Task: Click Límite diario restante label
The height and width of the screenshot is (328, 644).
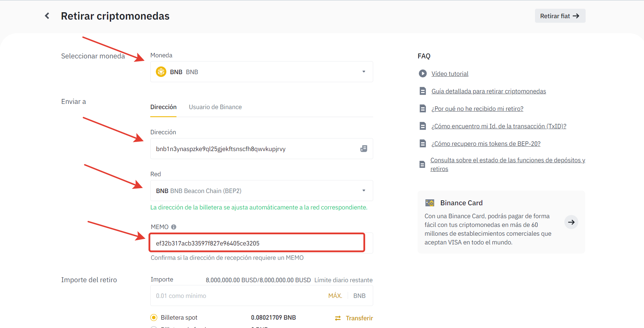Action: click(343, 280)
